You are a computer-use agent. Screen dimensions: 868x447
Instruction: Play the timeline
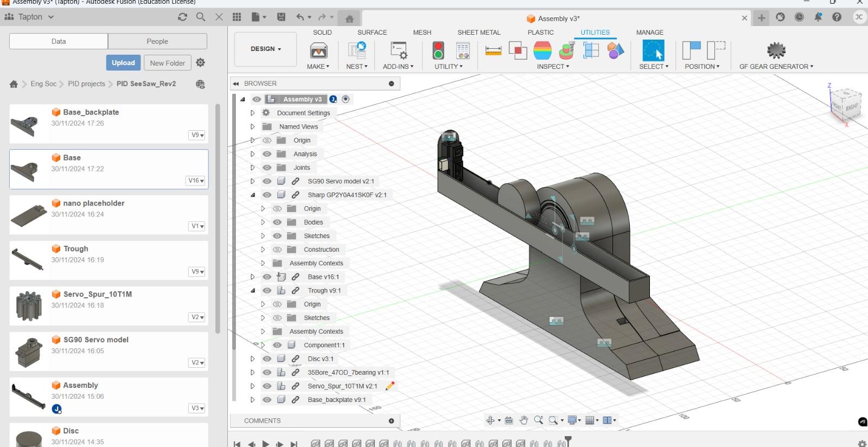coord(266,443)
